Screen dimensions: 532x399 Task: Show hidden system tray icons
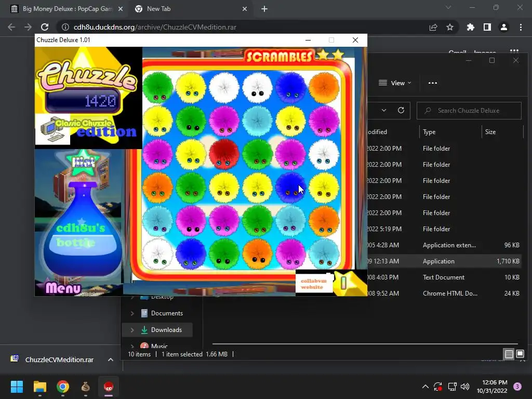(425, 387)
